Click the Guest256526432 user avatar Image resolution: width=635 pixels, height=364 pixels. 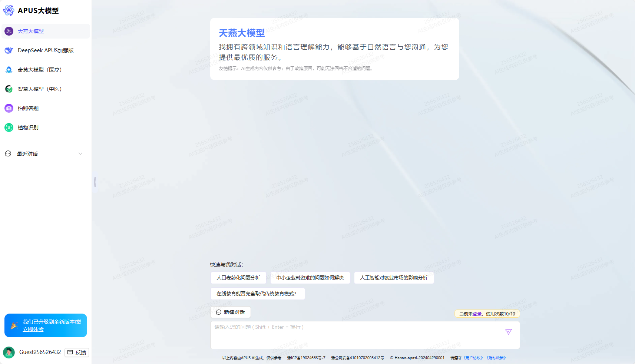coord(9,352)
